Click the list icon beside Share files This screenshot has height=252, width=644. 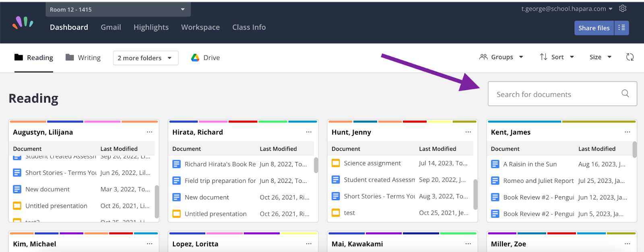coord(621,28)
